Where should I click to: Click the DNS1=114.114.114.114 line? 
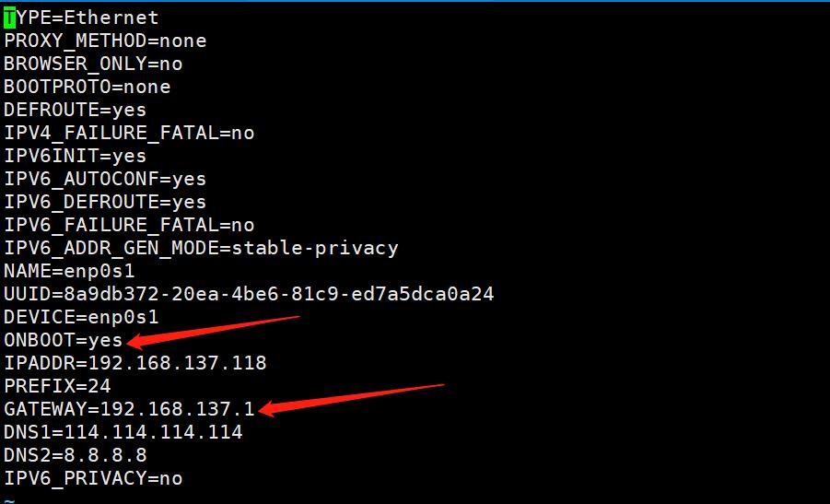click(123, 432)
